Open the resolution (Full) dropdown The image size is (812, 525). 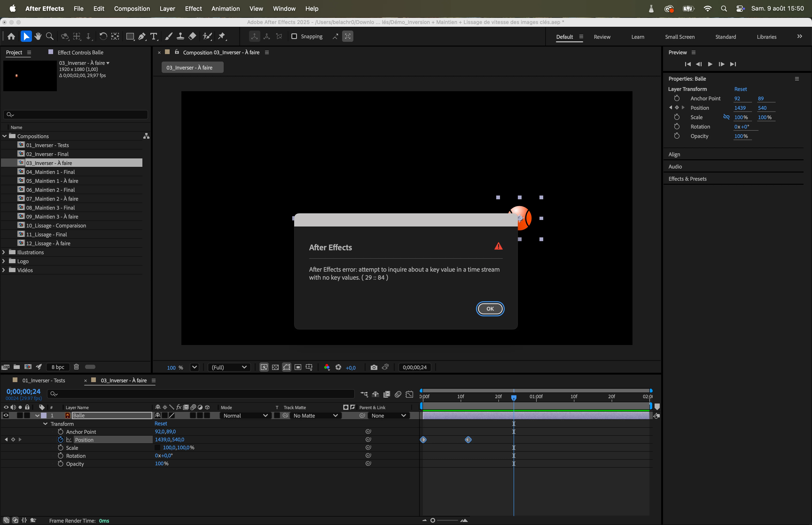click(229, 367)
